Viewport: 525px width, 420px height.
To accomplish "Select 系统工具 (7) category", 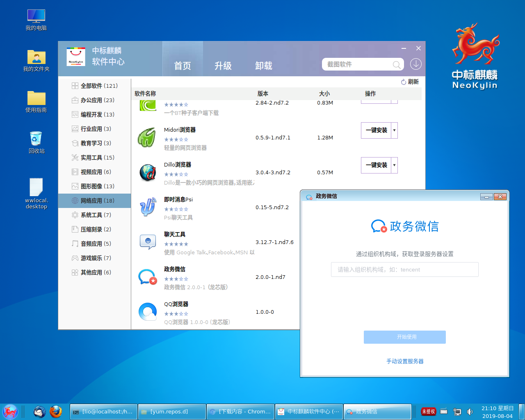I will (x=95, y=215).
